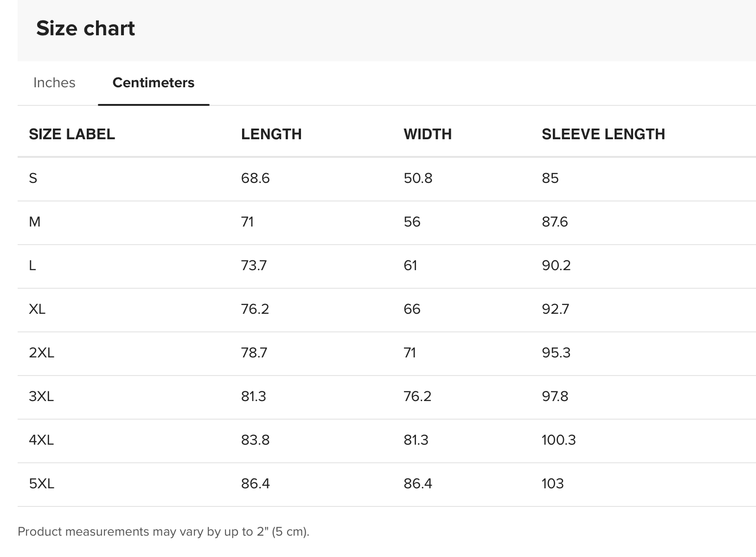Select the 4XL size row label
The height and width of the screenshot is (557, 756).
tap(41, 440)
